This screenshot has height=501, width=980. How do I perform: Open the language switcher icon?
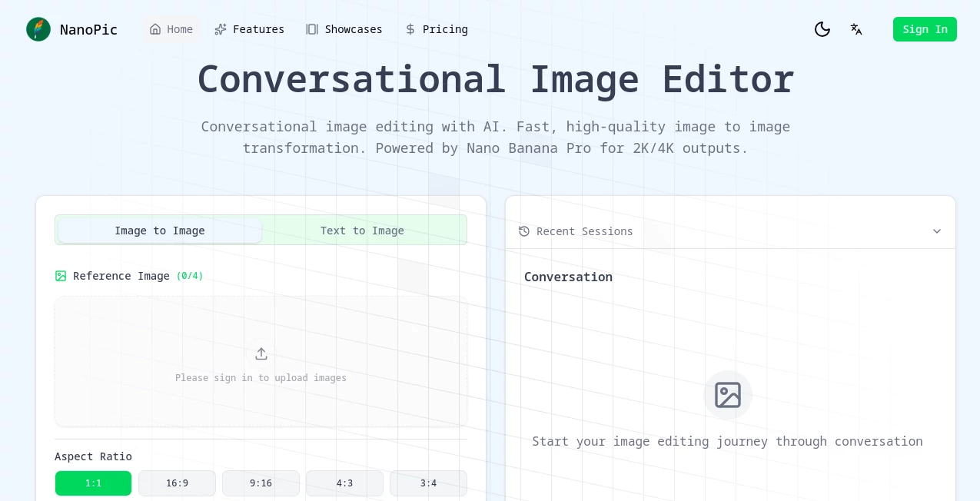pos(855,29)
